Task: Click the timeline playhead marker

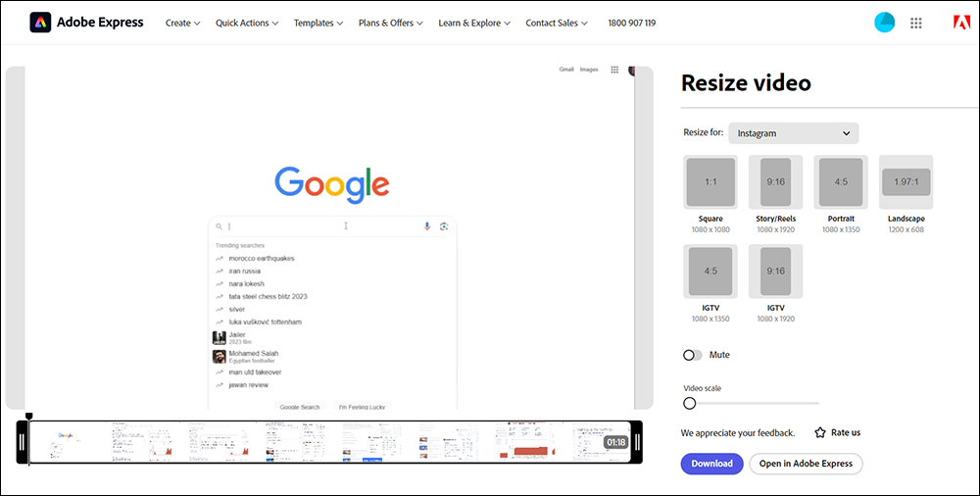Action: 28,416
